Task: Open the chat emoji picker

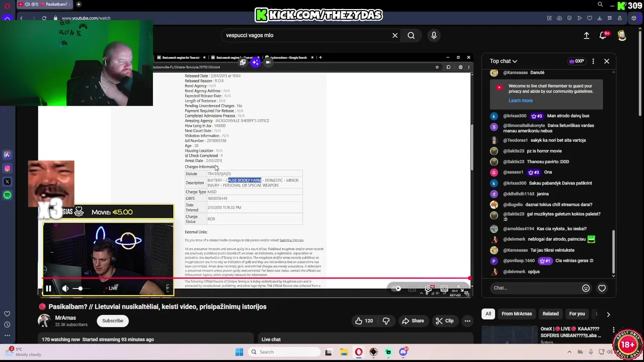Action: (x=586, y=288)
